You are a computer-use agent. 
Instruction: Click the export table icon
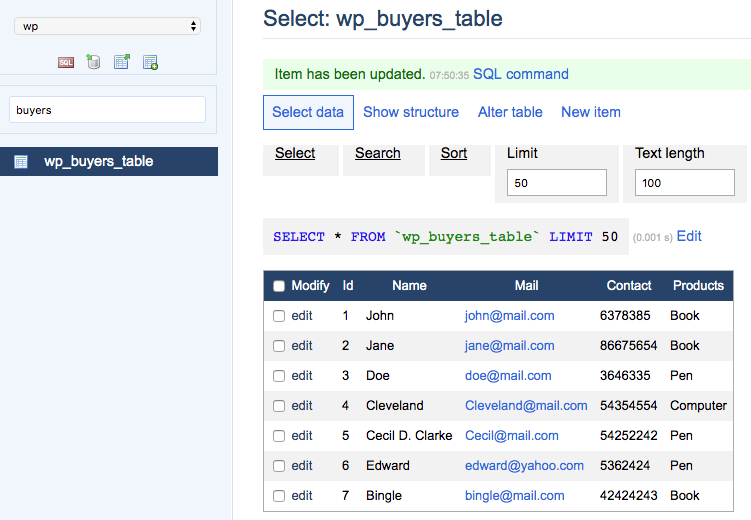(121, 62)
